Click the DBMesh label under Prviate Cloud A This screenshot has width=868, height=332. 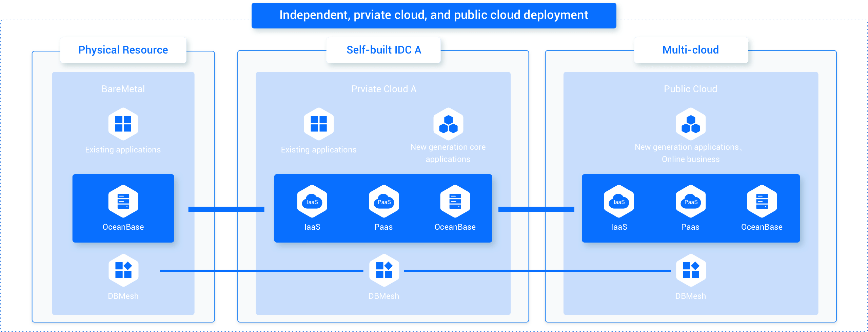click(384, 296)
